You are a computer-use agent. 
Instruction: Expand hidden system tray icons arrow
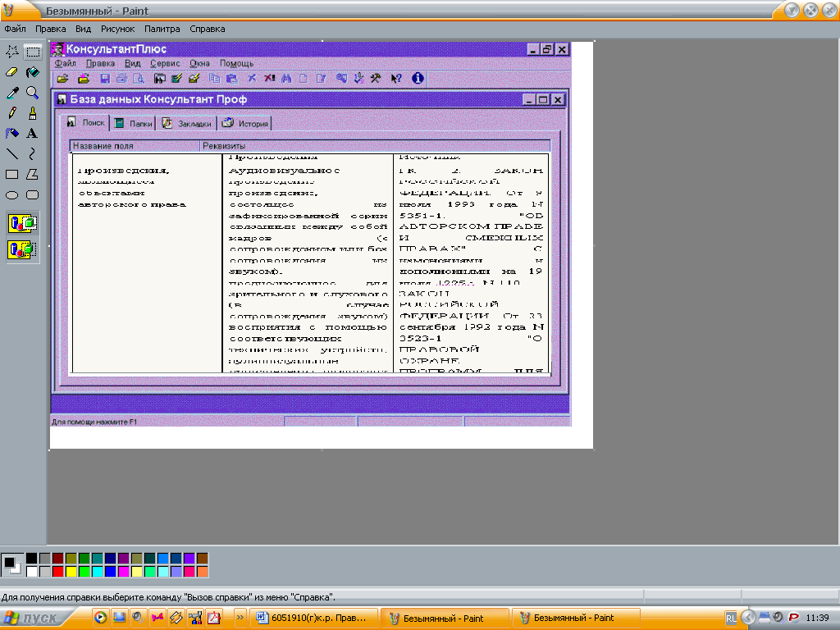[748, 618]
